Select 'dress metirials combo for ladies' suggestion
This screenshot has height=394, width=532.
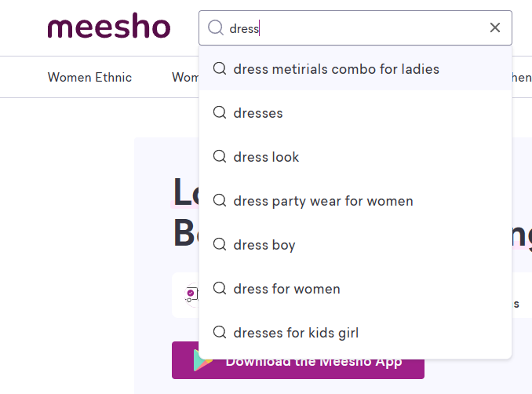336,69
